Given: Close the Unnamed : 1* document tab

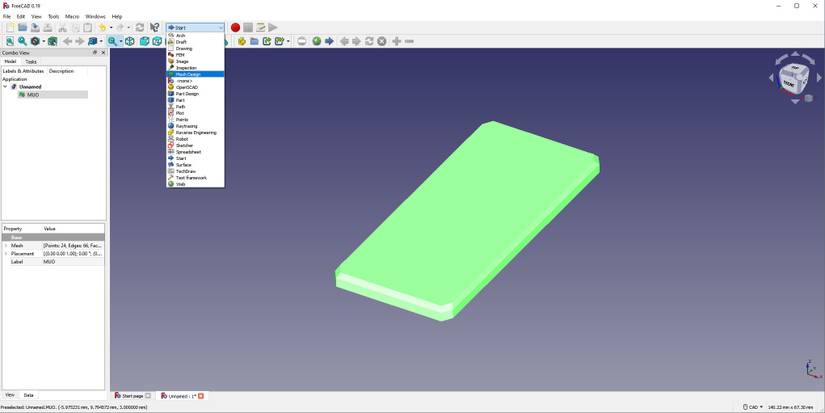Looking at the screenshot, I should pos(200,396).
